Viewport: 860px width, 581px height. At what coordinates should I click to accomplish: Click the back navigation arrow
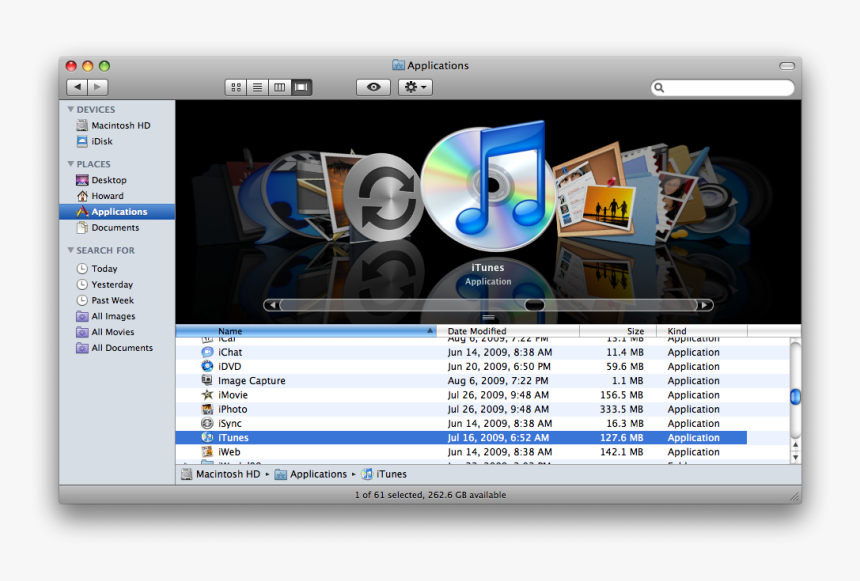point(77,87)
